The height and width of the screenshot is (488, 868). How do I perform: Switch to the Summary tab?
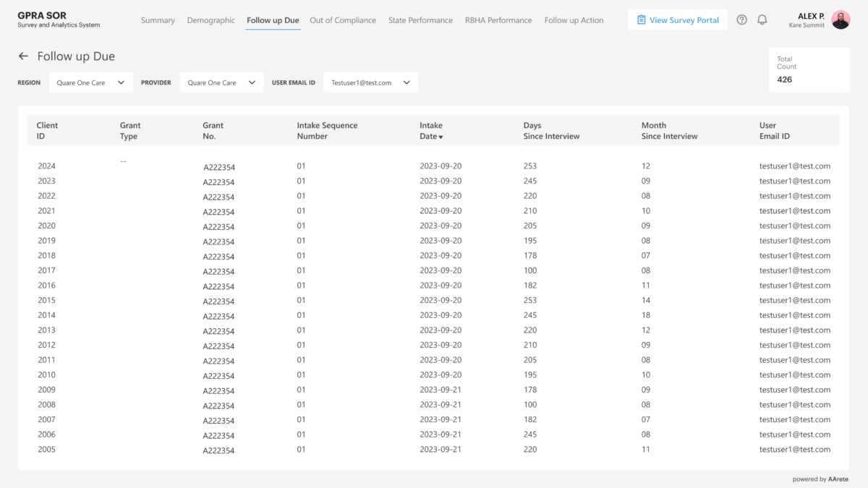pos(158,20)
